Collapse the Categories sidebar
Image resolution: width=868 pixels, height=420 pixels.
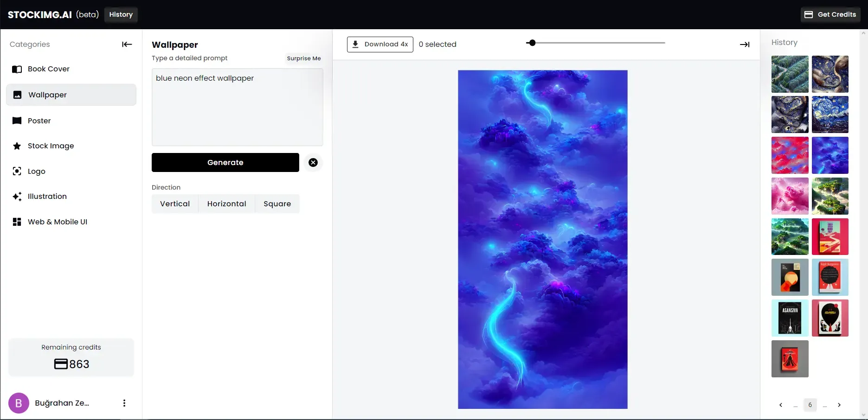126,44
